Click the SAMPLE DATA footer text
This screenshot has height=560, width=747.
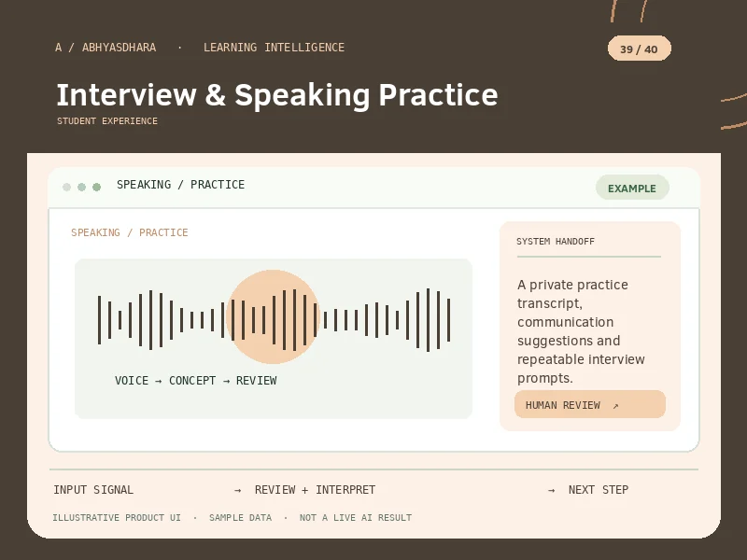pos(241,517)
